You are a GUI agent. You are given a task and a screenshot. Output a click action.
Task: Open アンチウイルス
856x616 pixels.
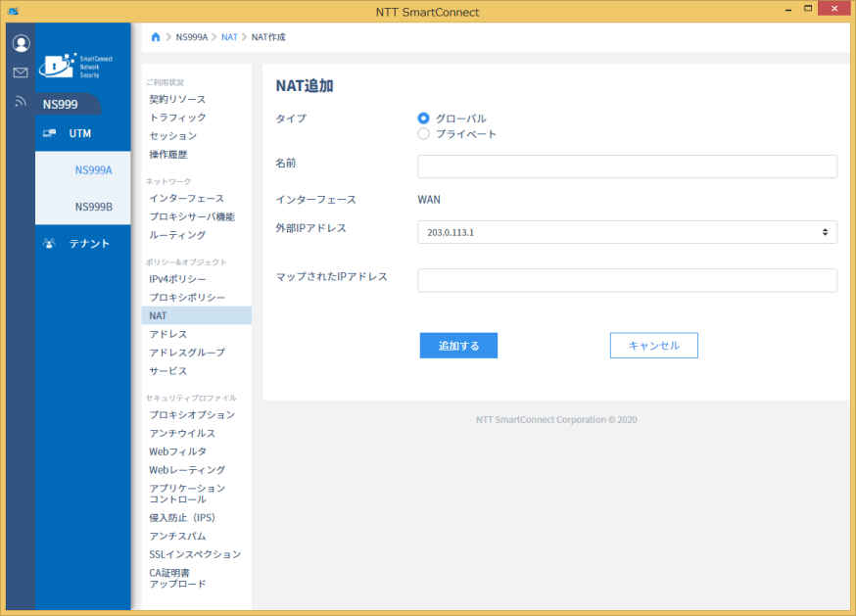(182, 433)
